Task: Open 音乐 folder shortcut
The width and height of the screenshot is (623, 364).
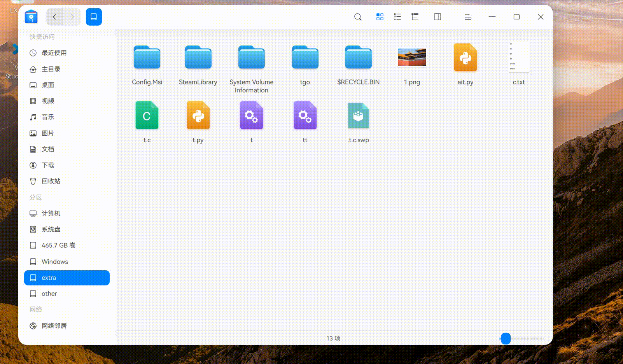Action: pyautogui.click(x=67, y=117)
